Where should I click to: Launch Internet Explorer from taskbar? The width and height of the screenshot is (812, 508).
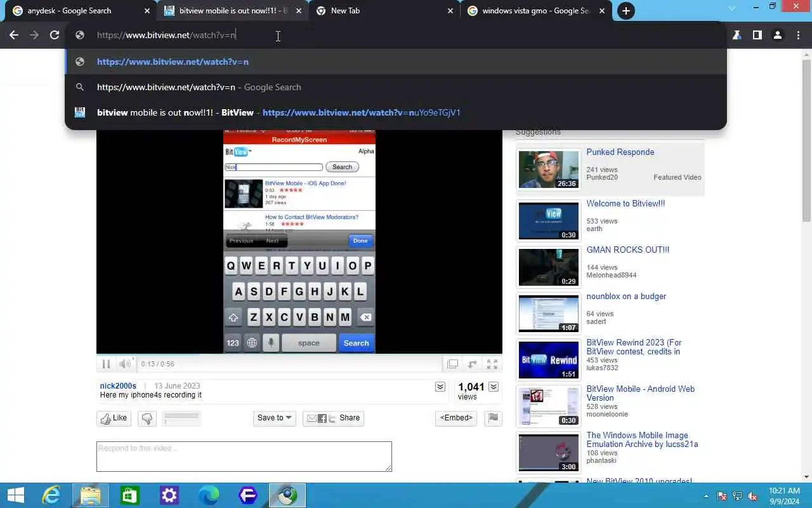tap(51, 495)
